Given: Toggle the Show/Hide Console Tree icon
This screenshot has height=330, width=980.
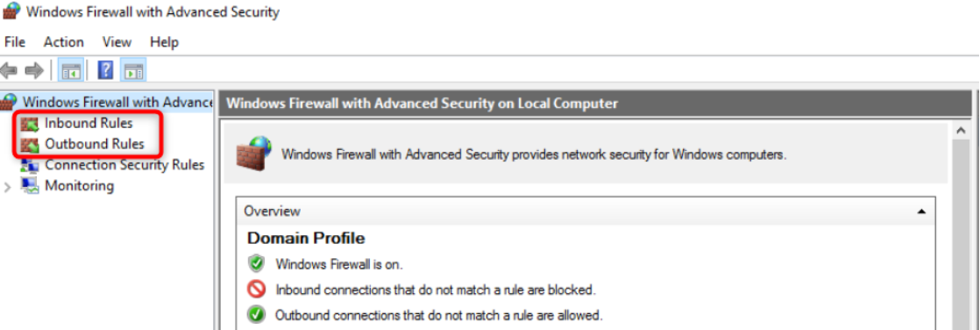Looking at the screenshot, I should coord(69,70).
